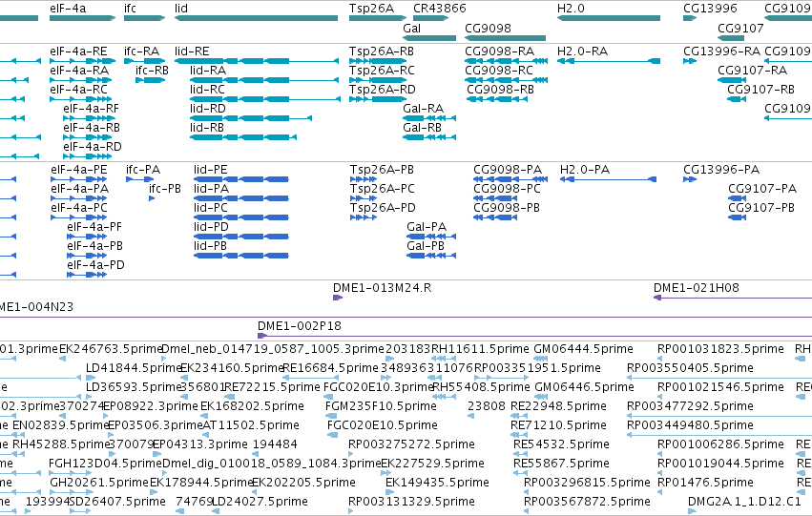Select transcript eIF-4a-RF

pyautogui.click(x=89, y=118)
